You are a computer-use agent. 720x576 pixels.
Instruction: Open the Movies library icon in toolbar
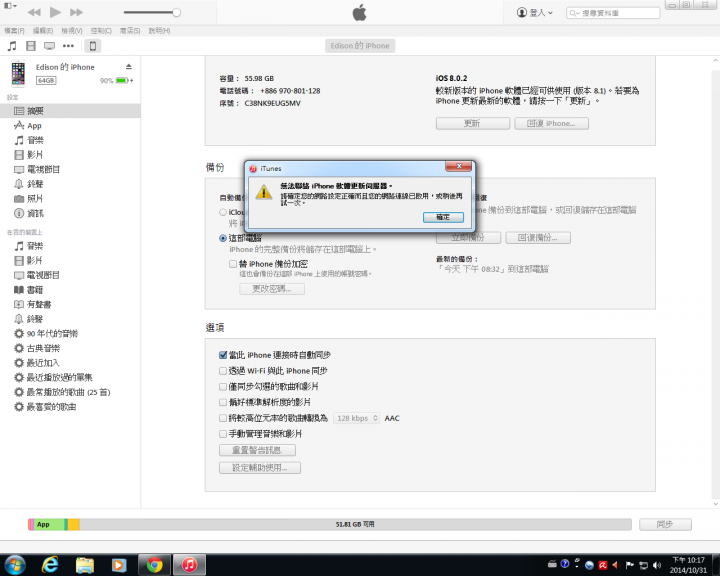31,46
